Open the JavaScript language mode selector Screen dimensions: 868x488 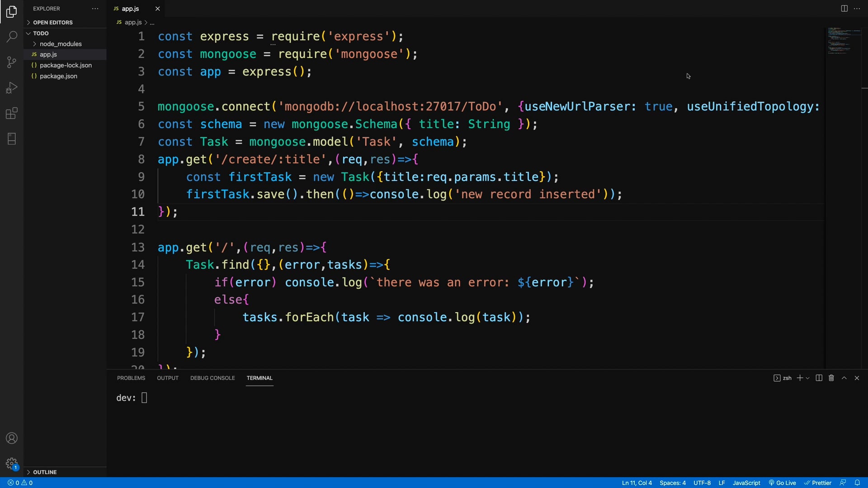coord(746,483)
